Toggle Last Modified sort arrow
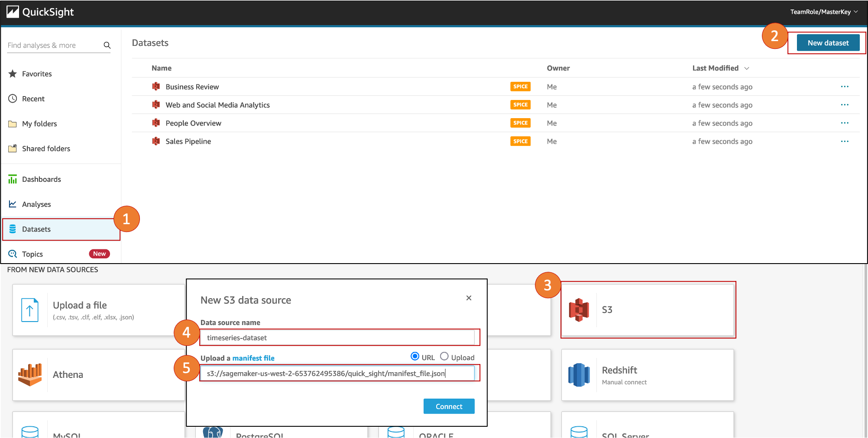 pyautogui.click(x=747, y=68)
